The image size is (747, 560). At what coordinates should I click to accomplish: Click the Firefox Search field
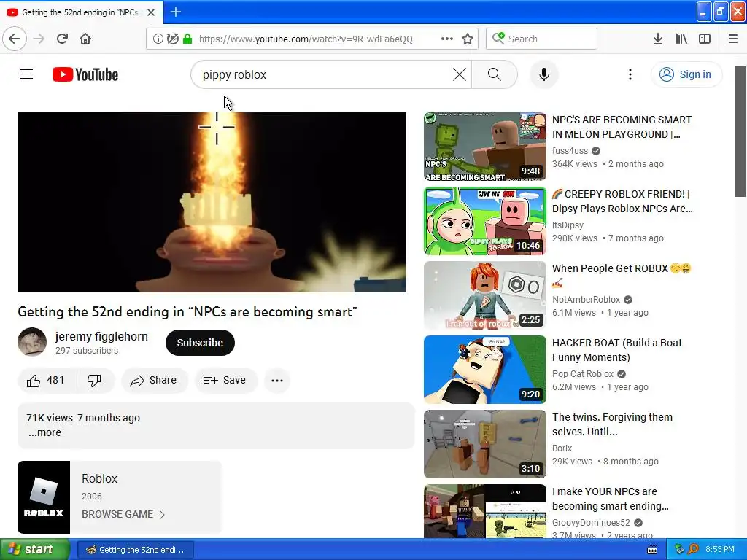542,39
